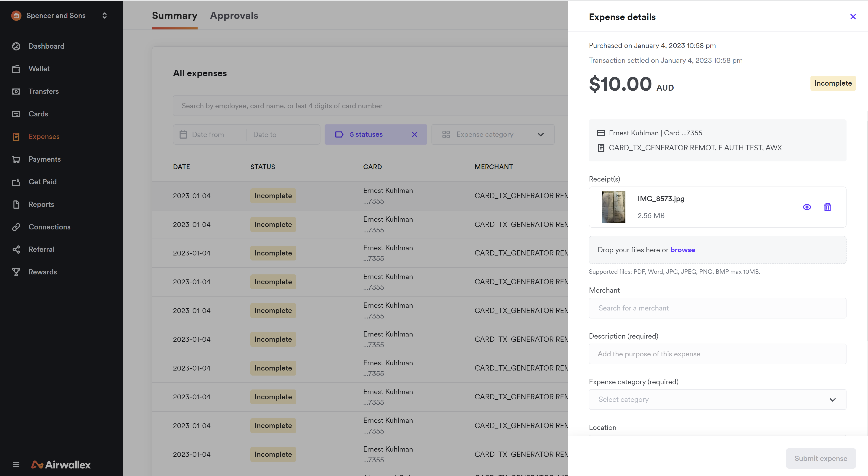Open the Rewards trophy icon
The width and height of the screenshot is (868, 476).
point(16,272)
